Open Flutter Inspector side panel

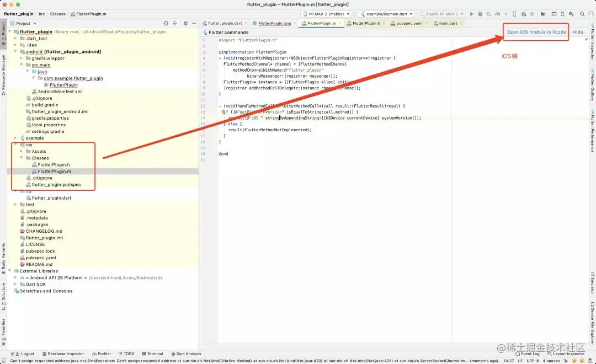click(x=592, y=41)
